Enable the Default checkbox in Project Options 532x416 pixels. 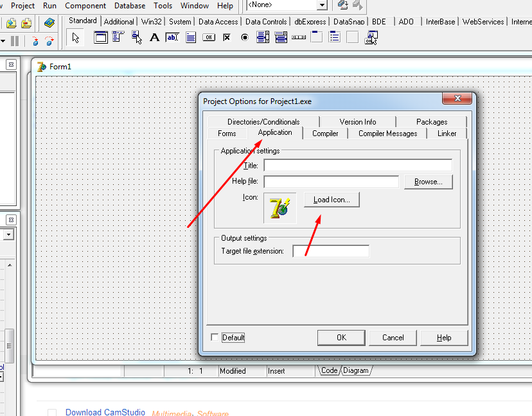coord(215,337)
